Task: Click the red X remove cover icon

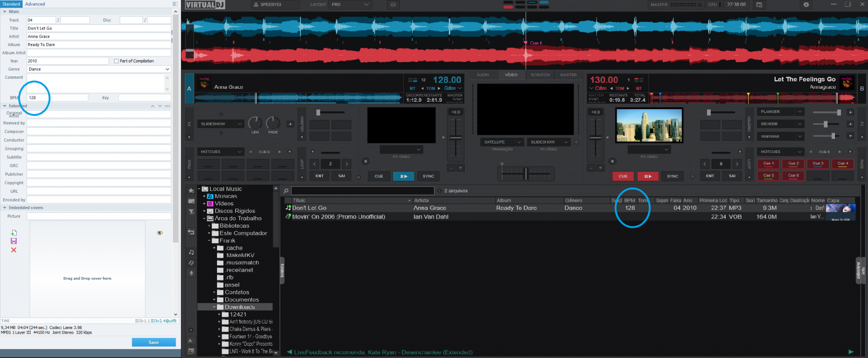Action: click(x=14, y=250)
